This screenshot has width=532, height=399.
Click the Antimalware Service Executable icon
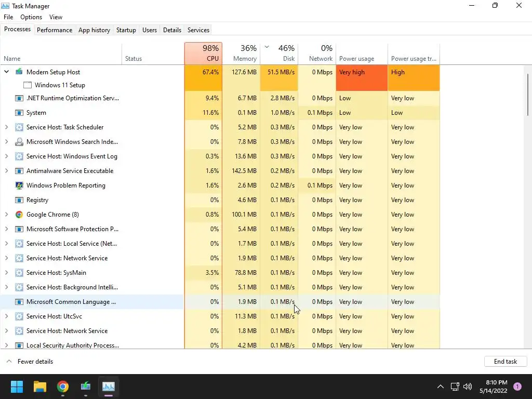pyautogui.click(x=19, y=171)
